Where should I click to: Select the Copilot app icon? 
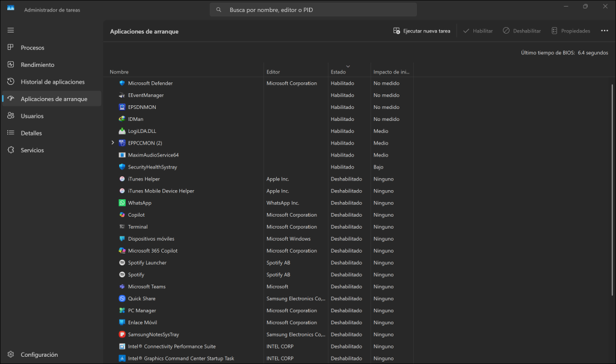point(122,215)
